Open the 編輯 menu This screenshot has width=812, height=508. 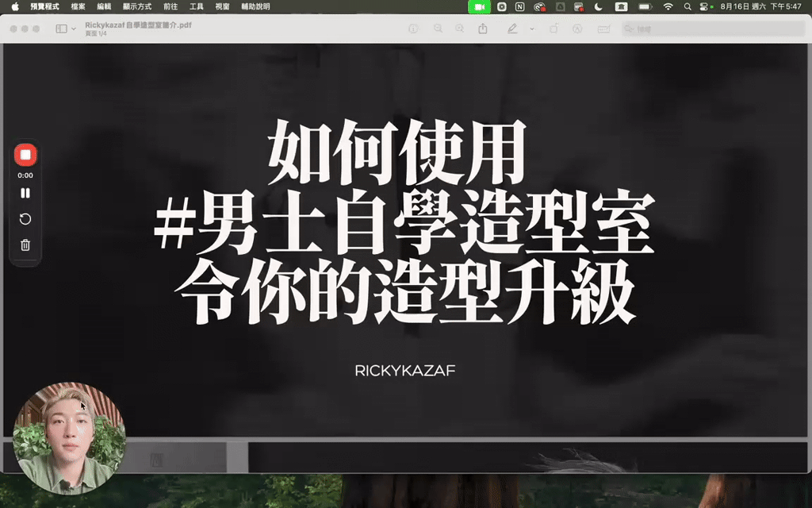(x=104, y=6)
